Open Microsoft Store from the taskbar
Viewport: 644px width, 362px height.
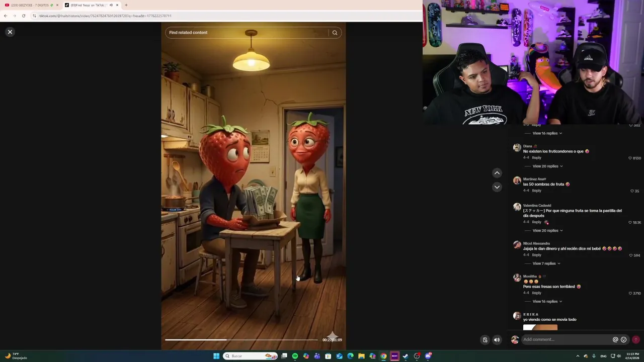(x=328, y=356)
